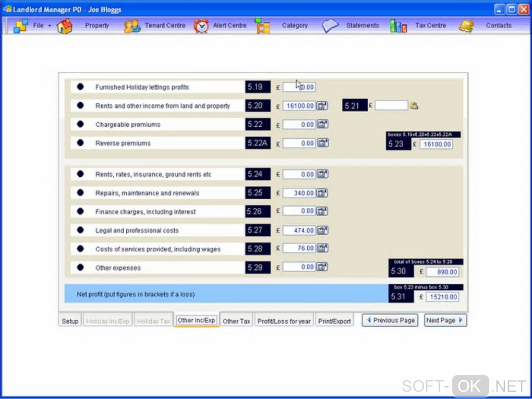Click the Holiday Tax tab
This screenshot has width=532, height=399.
tap(153, 321)
